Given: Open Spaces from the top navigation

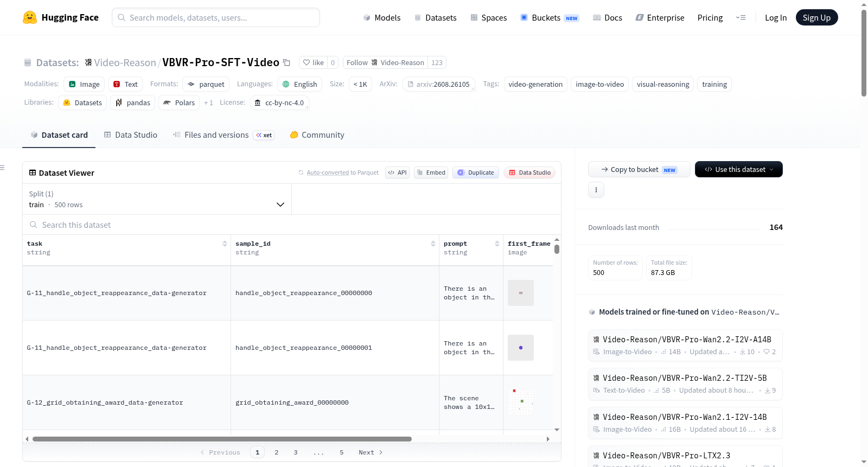Looking at the screenshot, I should 488,17.
